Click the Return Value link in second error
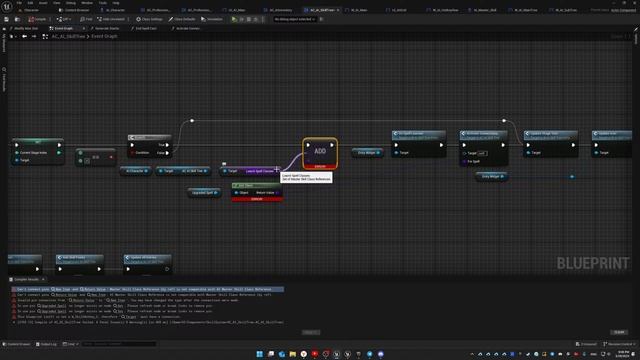Image resolution: width=640 pixels, height=360 pixels. (64, 295)
